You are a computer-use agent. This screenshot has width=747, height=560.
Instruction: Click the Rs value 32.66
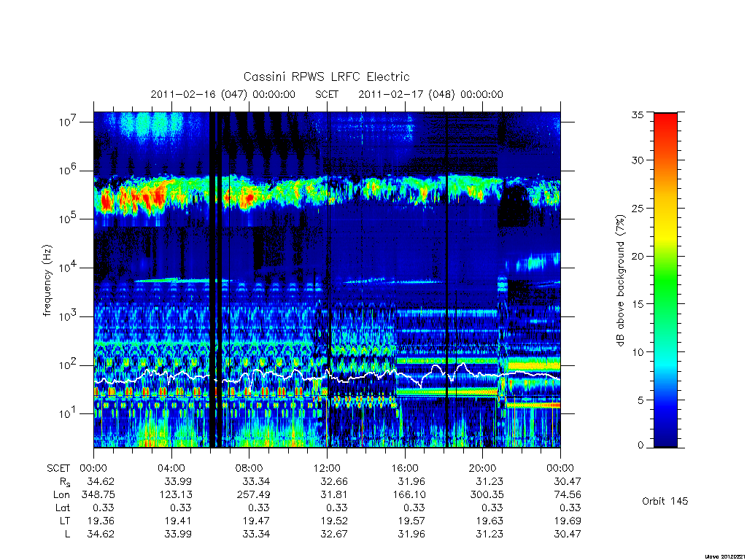tap(334, 481)
